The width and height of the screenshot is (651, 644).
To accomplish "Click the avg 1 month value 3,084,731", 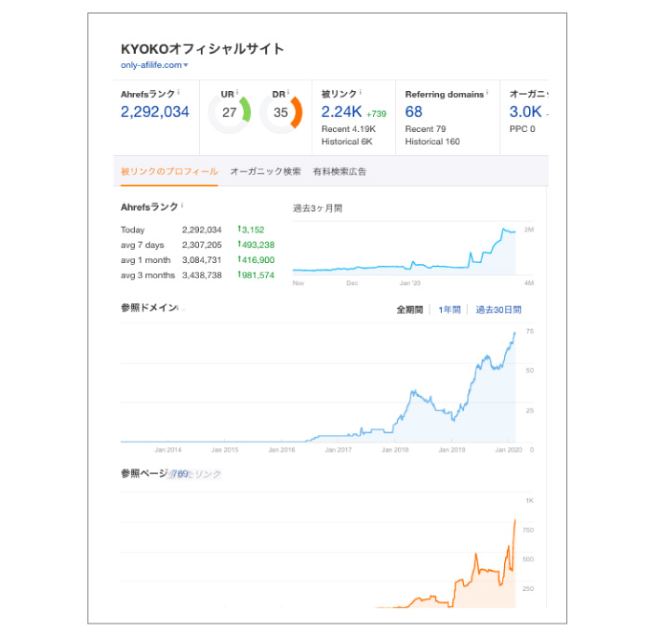I will pyautogui.click(x=202, y=260).
